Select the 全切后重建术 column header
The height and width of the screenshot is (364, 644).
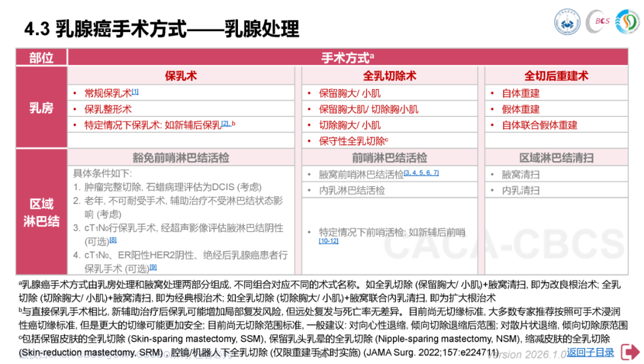click(x=556, y=76)
